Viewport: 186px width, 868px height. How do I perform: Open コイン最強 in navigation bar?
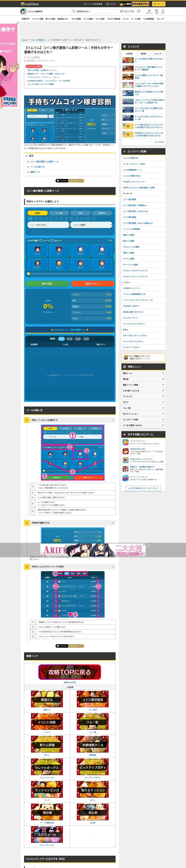click(x=88, y=19)
